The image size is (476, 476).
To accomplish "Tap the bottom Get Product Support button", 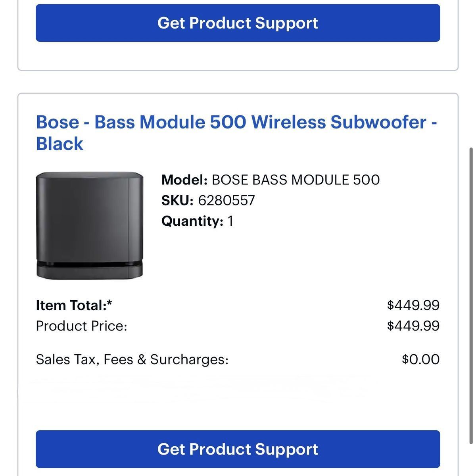I will [238, 449].
